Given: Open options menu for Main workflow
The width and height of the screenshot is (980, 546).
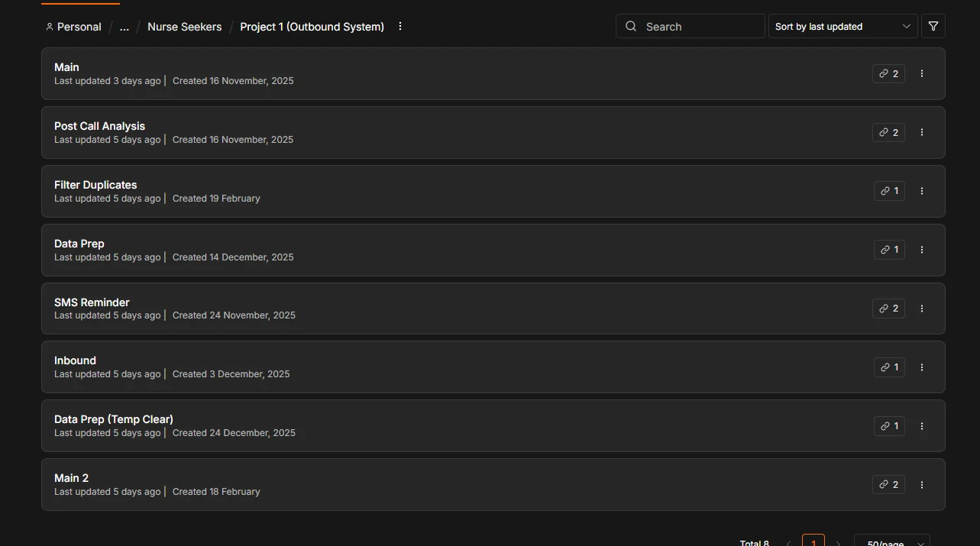Looking at the screenshot, I should 922,73.
